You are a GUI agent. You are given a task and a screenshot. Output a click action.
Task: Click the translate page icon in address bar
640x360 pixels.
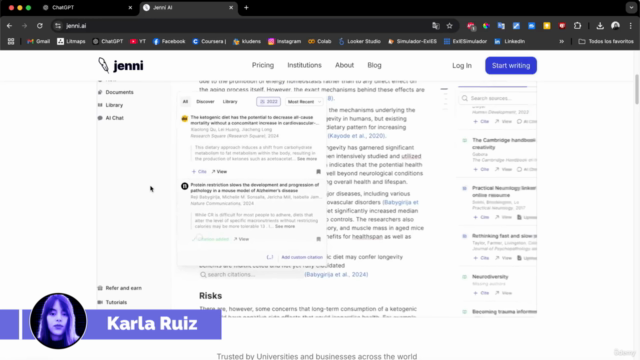436,26
